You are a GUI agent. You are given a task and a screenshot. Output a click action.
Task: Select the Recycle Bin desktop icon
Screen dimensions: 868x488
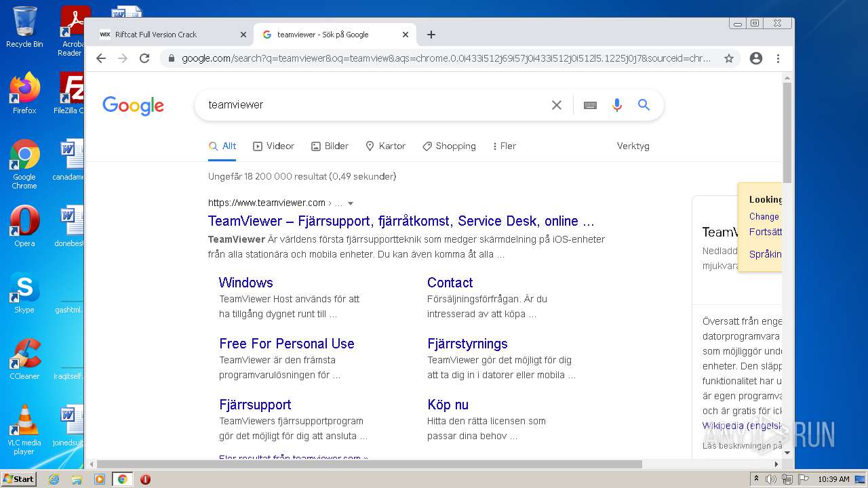[24, 27]
